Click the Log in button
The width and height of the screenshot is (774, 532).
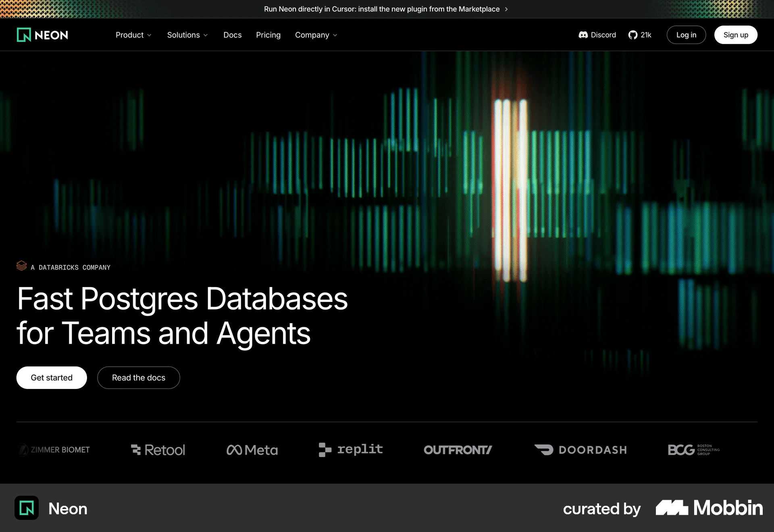(x=686, y=35)
